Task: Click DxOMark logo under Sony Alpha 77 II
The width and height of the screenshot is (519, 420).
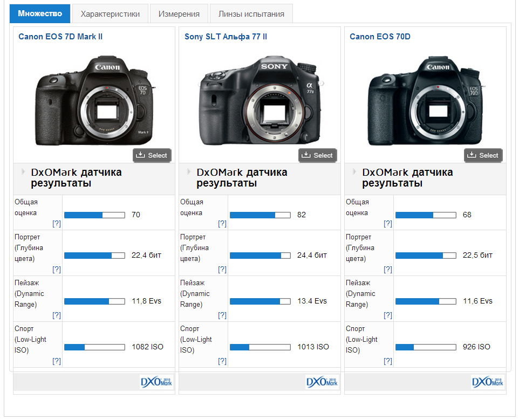Action: (x=322, y=382)
